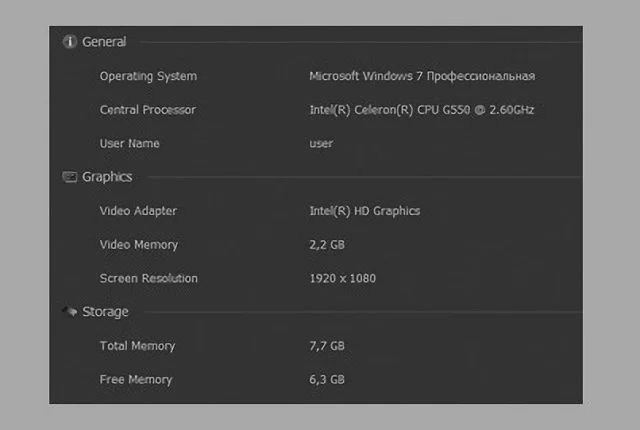This screenshot has width=640, height=430.
Task: Select the Graphics section header
Action: coord(107,177)
